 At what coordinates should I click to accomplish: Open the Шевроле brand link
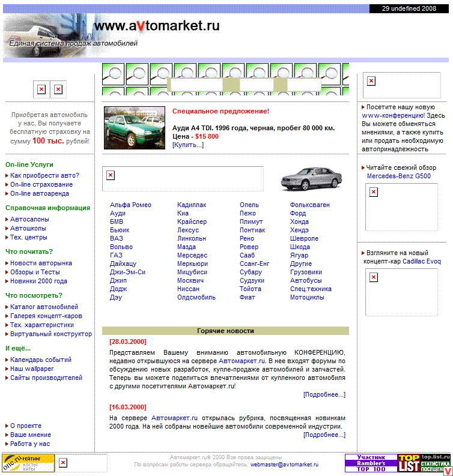click(304, 239)
